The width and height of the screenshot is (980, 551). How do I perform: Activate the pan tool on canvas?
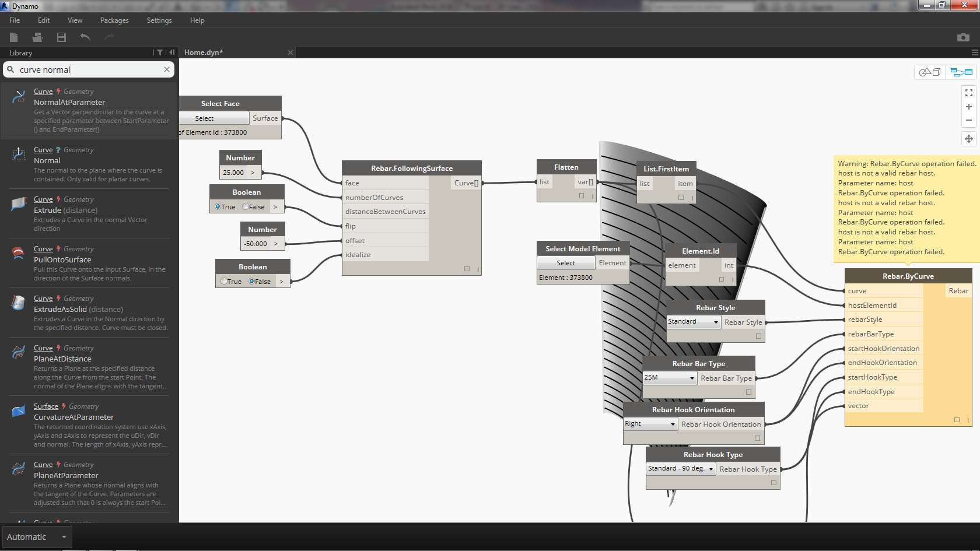tap(969, 139)
